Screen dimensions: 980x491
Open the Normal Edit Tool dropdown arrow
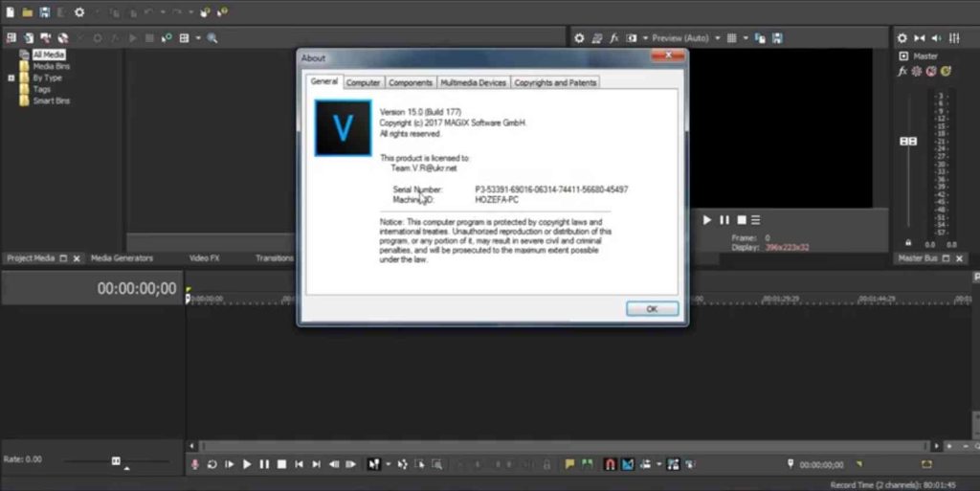coord(388,464)
